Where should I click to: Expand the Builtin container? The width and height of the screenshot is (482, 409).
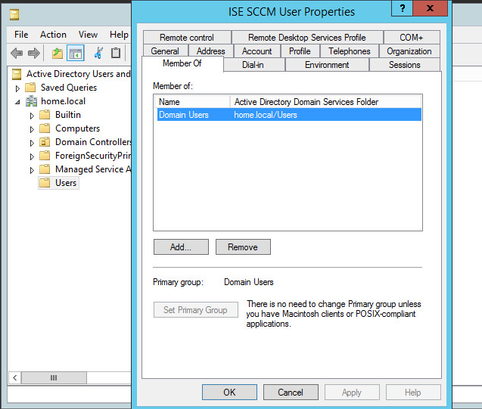(x=32, y=116)
